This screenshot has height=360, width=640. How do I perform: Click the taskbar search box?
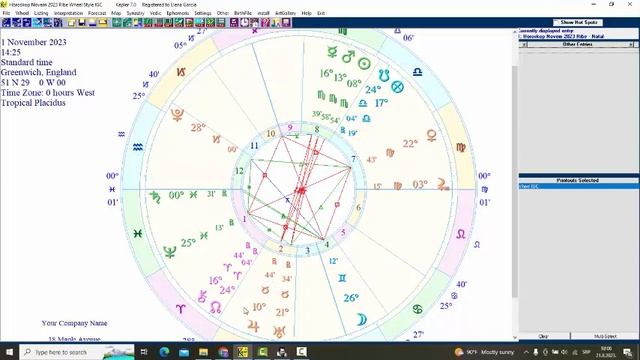point(77,352)
